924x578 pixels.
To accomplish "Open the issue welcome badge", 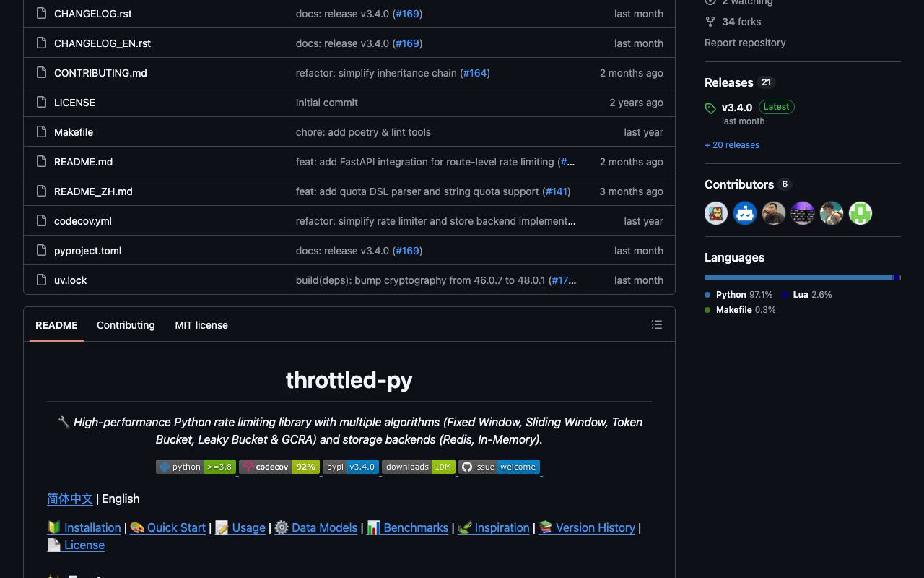I will click(x=499, y=467).
